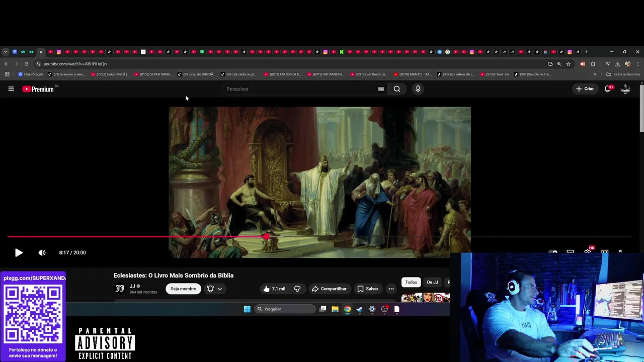This screenshot has width=644, height=362.
Task: Click the video painting frame
Action: point(319,182)
